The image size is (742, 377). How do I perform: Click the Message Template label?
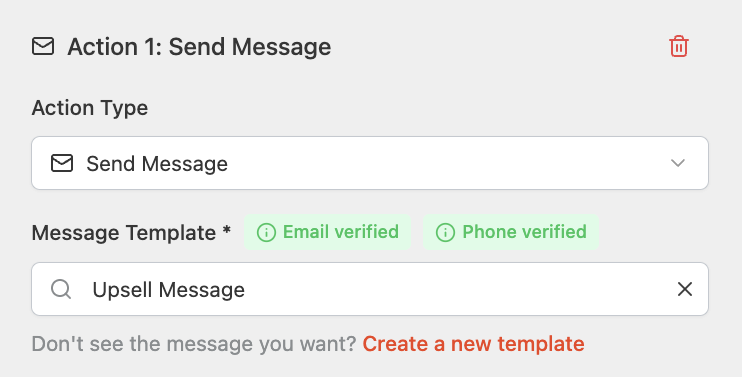[124, 233]
